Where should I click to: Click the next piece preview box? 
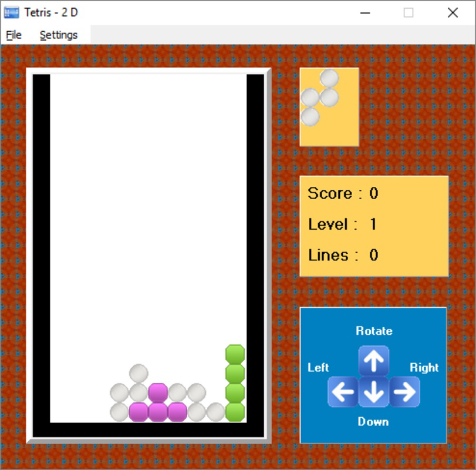[x=329, y=107]
